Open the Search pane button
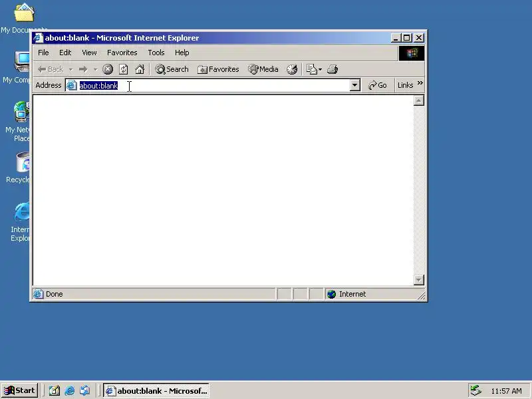532x399 pixels. [x=172, y=69]
